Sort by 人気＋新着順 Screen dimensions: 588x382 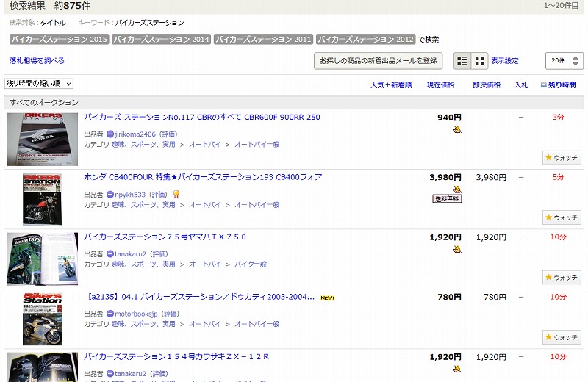pos(391,85)
